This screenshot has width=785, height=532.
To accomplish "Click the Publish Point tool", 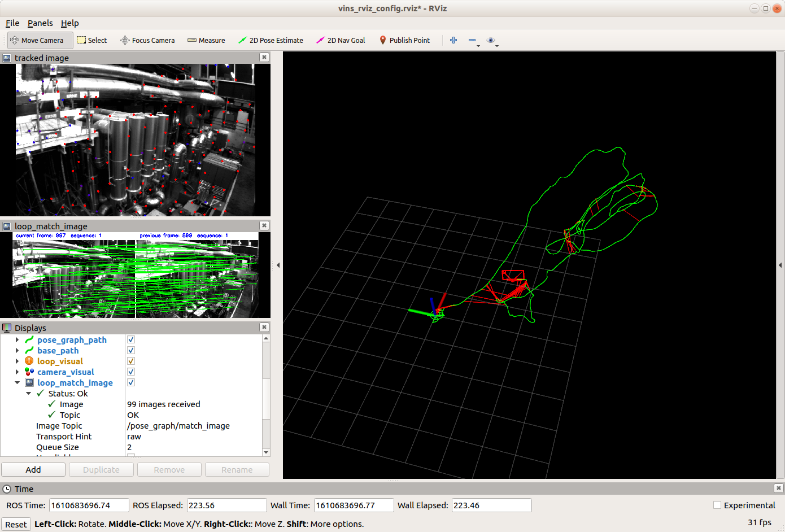I will pos(404,40).
